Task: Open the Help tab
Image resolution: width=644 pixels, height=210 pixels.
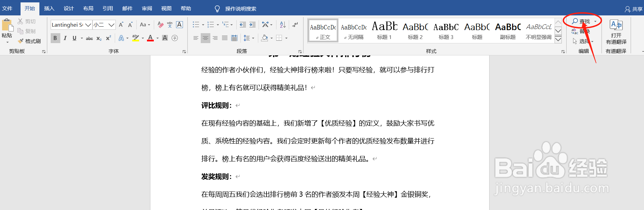Action: click(186, 9)
